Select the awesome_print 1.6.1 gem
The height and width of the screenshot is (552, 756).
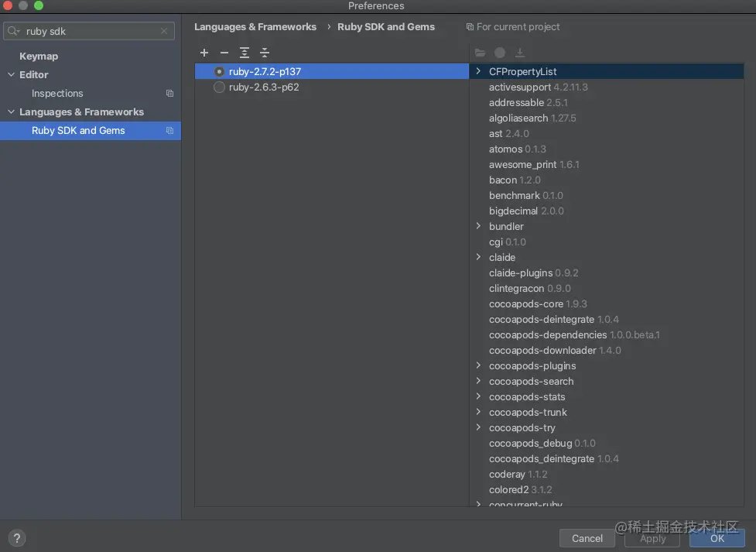[x=534, y=165]
